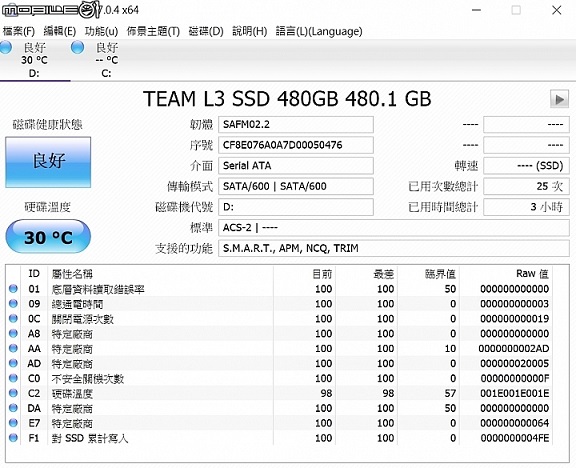Click the firmware field SAFM02.2
The height and width of the screenshot is (468, 576).
click(296, 125)
